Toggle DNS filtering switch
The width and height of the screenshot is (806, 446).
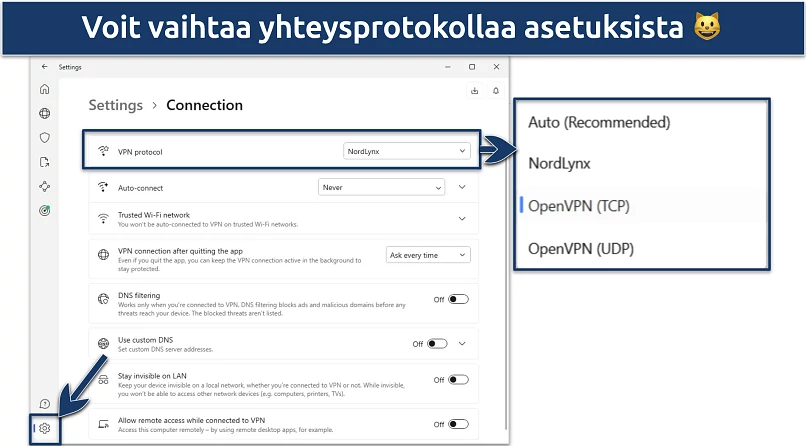click(458, 299)
